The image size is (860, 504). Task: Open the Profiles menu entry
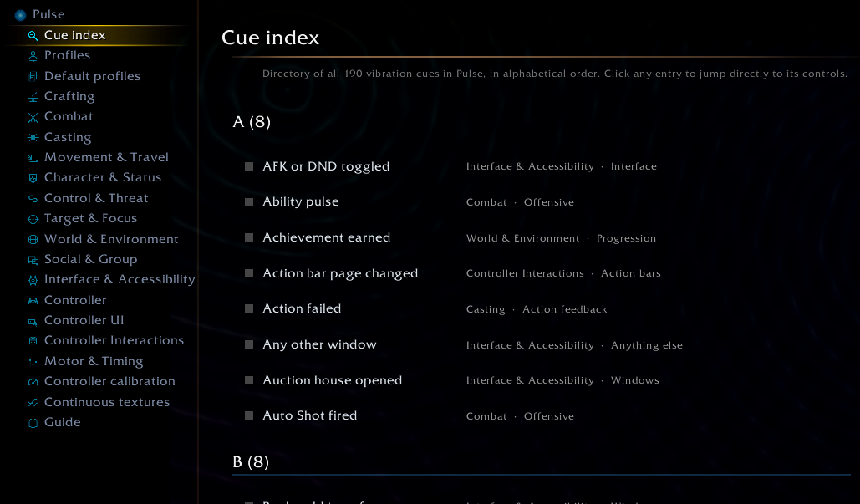click(67, 55)
